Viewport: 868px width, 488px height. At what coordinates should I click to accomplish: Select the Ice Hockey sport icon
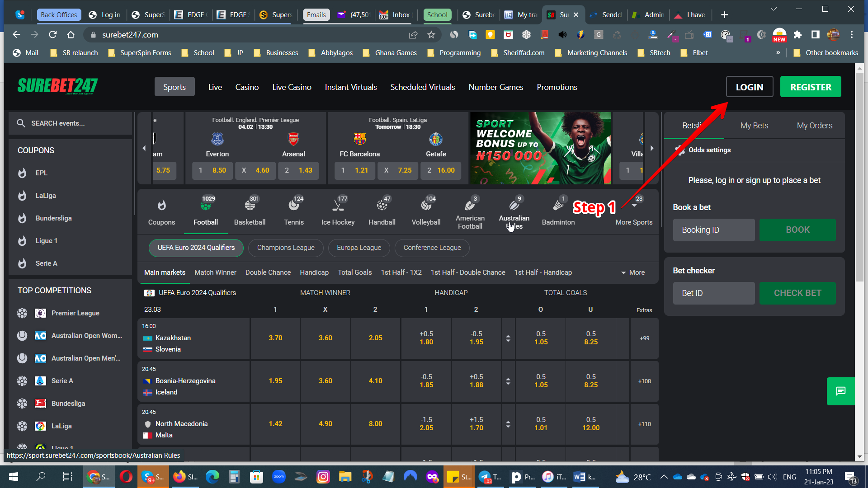pyautogui.click(x=338, y=206)
